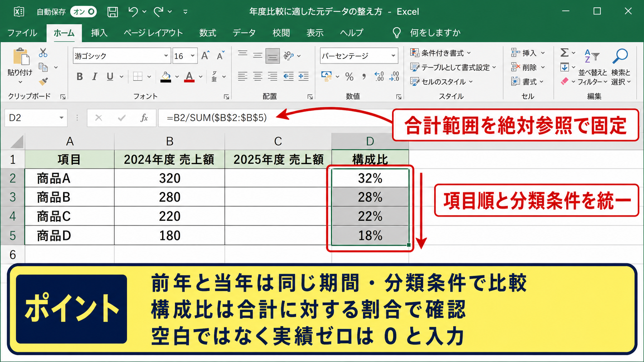
Task: Undo the last action
Action: [x=133, y=12]
